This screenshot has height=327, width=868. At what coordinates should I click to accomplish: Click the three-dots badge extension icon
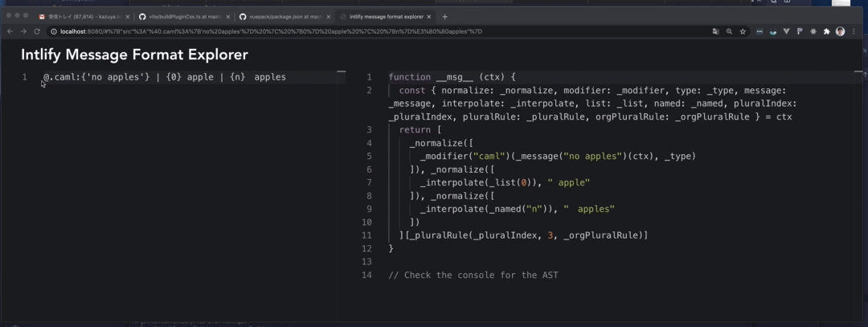[759, 31]
